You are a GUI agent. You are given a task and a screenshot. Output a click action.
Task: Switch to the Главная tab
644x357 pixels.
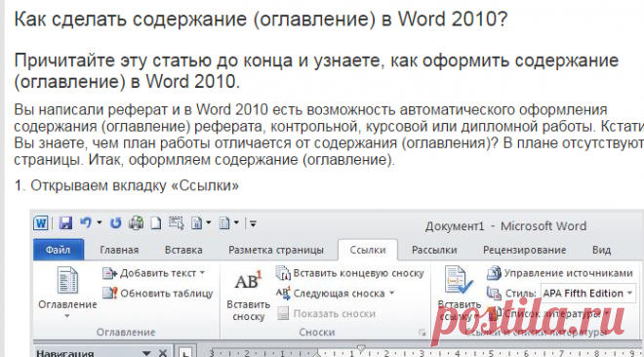pyautogui.click(x=119, y=250)
